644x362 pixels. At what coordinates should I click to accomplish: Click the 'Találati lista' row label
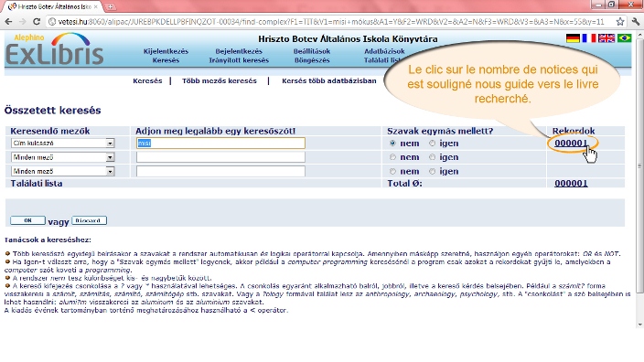click(x=37, y=184)
